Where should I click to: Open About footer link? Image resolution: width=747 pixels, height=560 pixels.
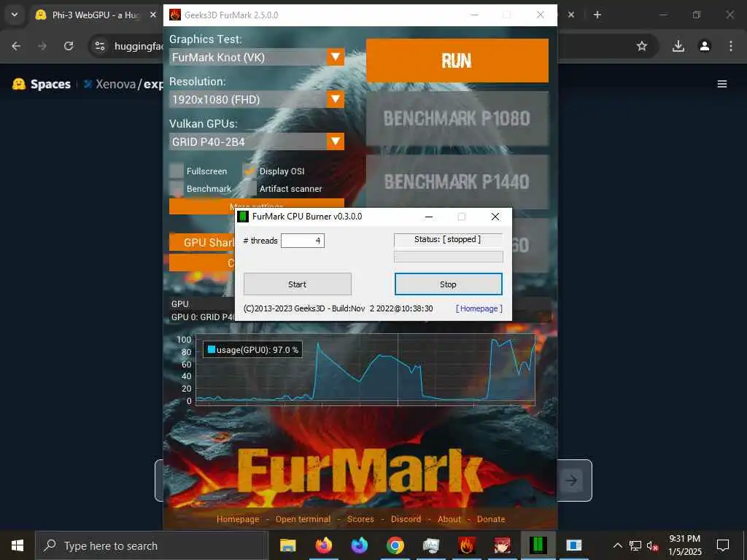pyautogui.click(x=449, y=519)
